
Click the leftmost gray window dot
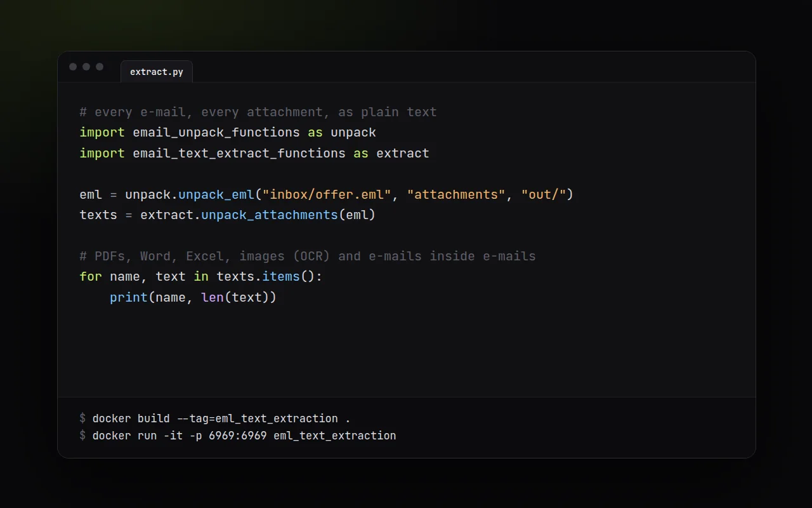click(73, 67)
